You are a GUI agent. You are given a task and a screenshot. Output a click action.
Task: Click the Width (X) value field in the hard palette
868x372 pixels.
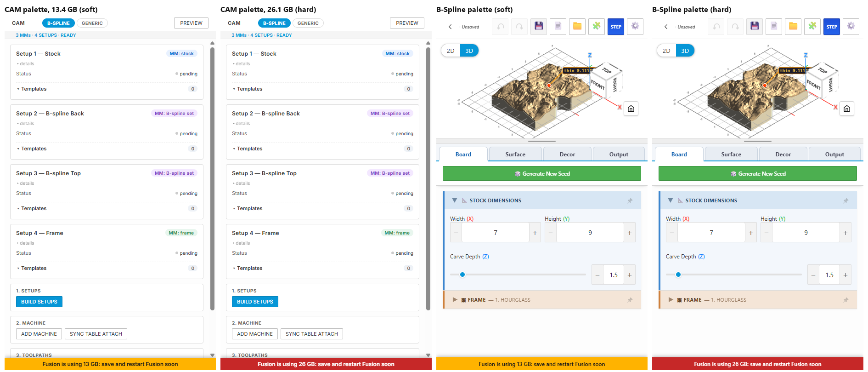click(711, 233)
